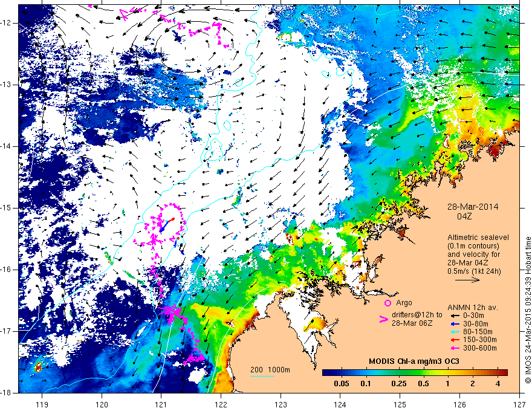Click the black 0-30m legend arrow
Screen dimensions: 532x411
tap(454, 316)
